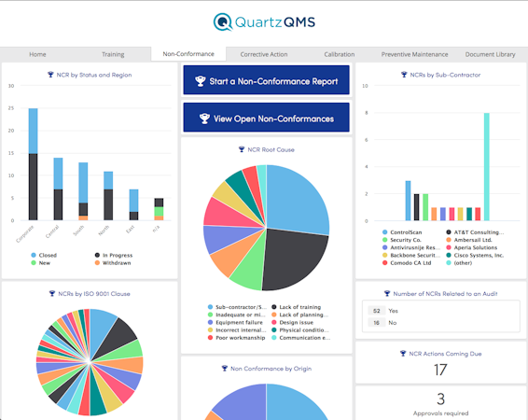This screenshot has width=528, height=420.
Task: Click trophy icon beside NCRs by Sub-Contractor
Action: 404,75
